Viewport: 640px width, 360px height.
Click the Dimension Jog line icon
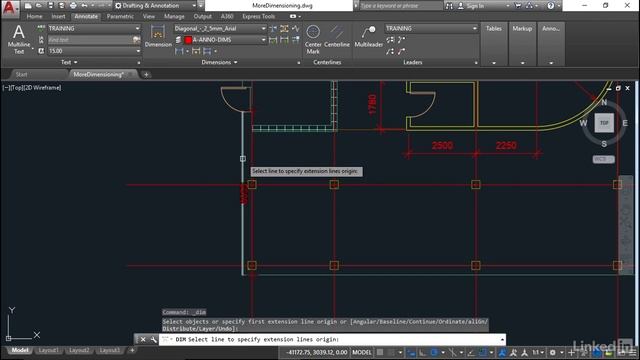point(296,28)
